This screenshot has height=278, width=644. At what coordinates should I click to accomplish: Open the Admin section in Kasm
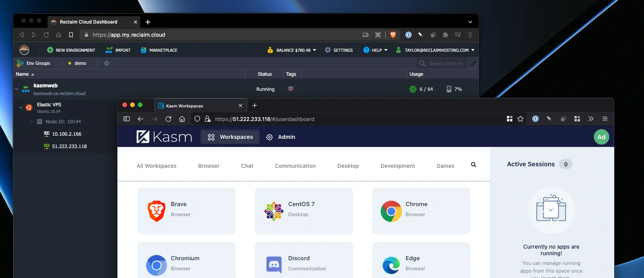(x=281, y=137)
